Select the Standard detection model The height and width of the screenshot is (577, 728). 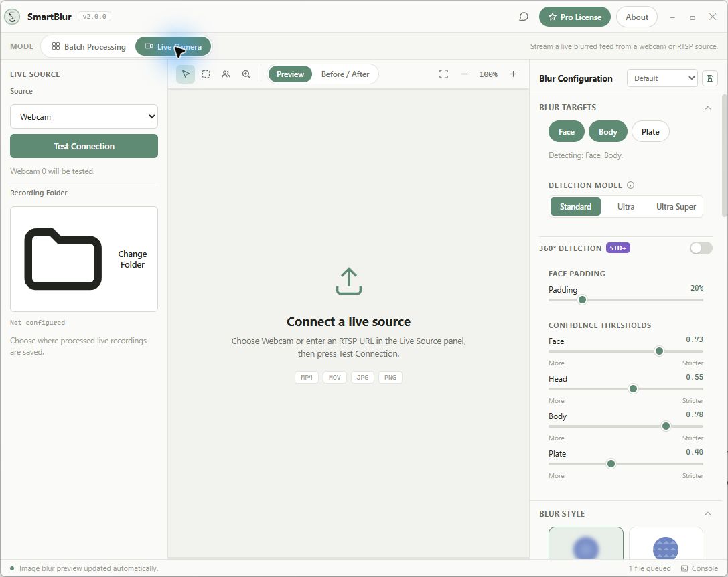[x=575, y=207]
